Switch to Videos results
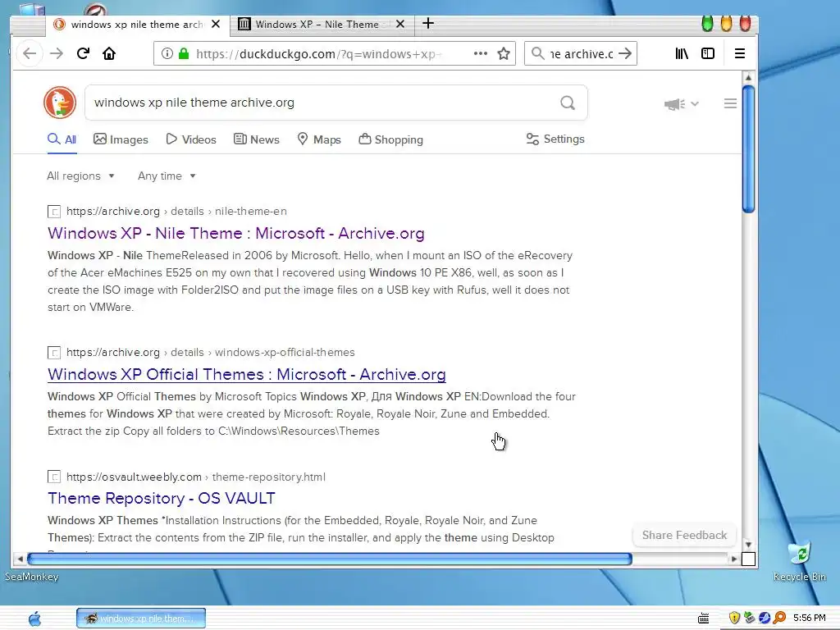 [x=191, y=139]
